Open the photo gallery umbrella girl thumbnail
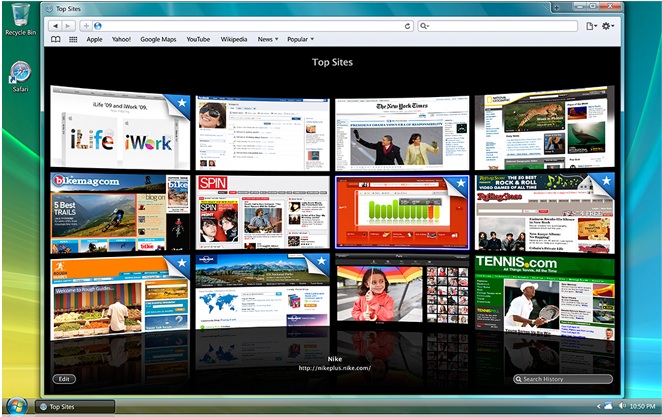Image resolution: width=662 pixels, height=417 pixels. click(402, 290)
